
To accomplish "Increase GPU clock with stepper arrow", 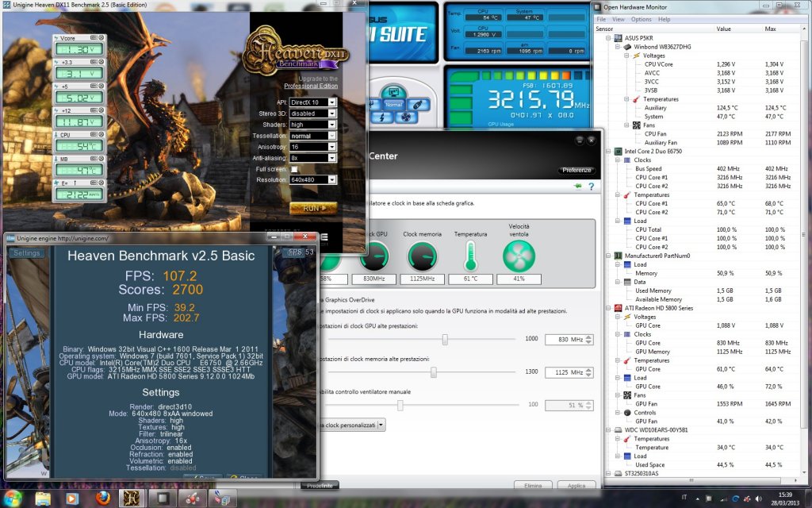I will coord(588,337).
